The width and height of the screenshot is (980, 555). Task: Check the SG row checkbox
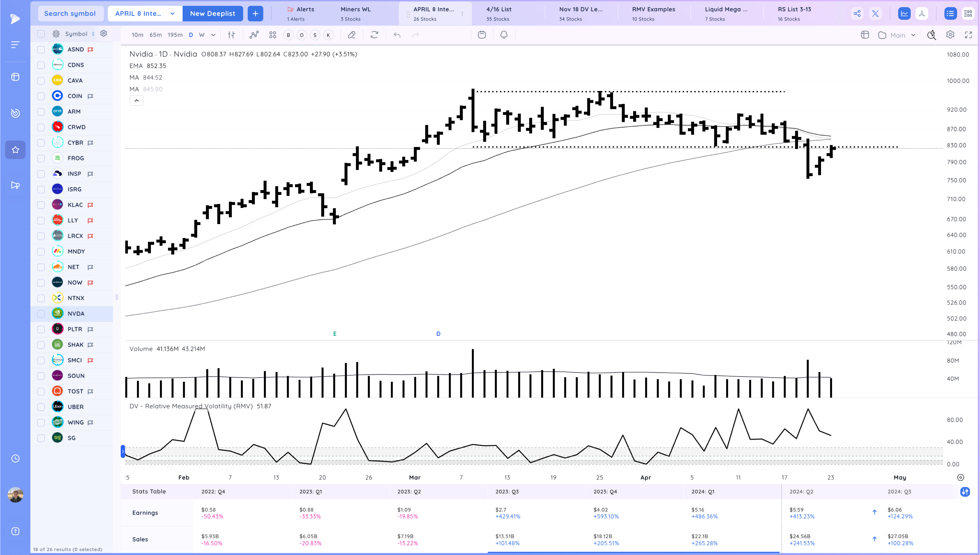[x=41, y=438]
